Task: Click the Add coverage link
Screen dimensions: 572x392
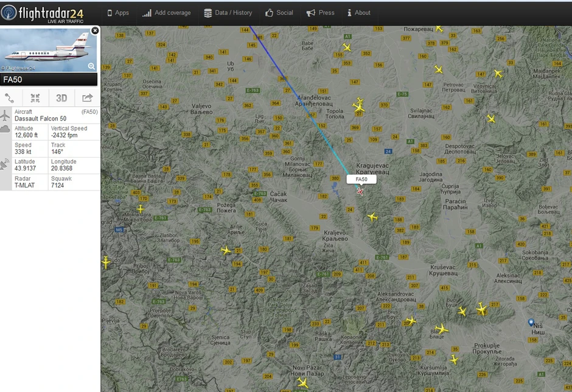Action: pos(166,12)
